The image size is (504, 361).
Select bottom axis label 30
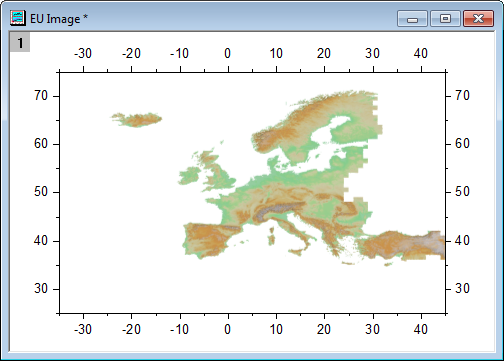pyautogui.click(x=372, y=329)
